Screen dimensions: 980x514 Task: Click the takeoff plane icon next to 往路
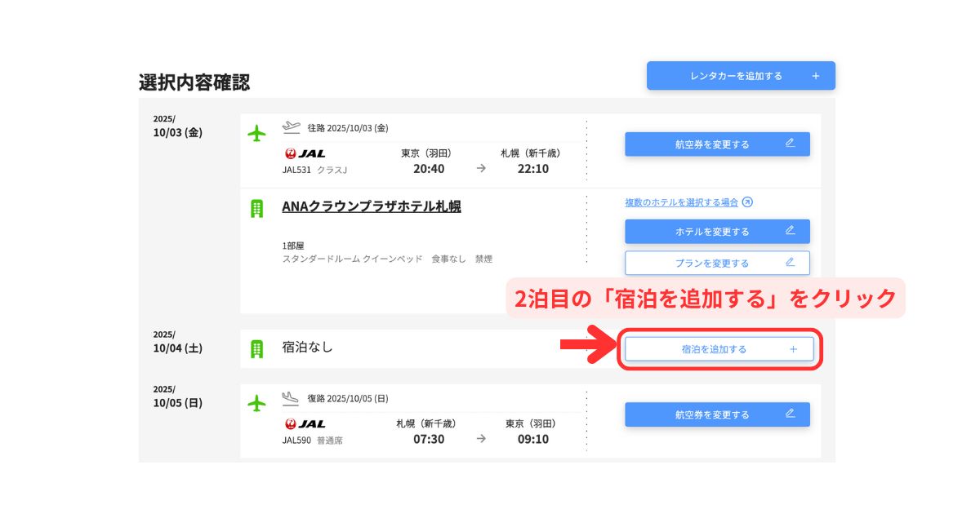pyautogui.click(x=292, y=127)
